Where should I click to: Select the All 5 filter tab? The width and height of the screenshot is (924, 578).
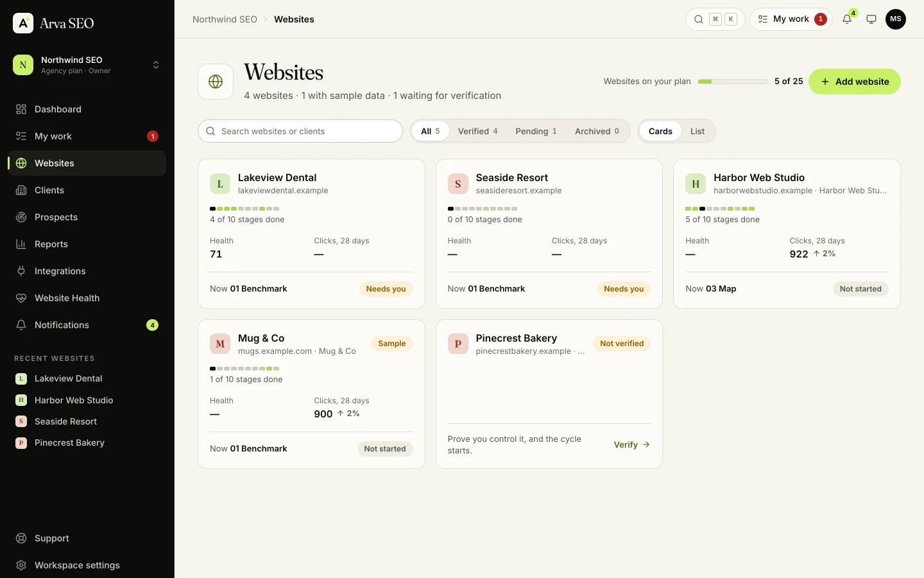[430, 131]
